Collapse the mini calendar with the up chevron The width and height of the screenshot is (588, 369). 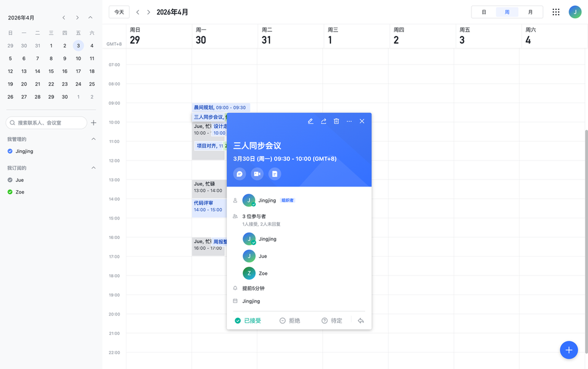(90, 18)
